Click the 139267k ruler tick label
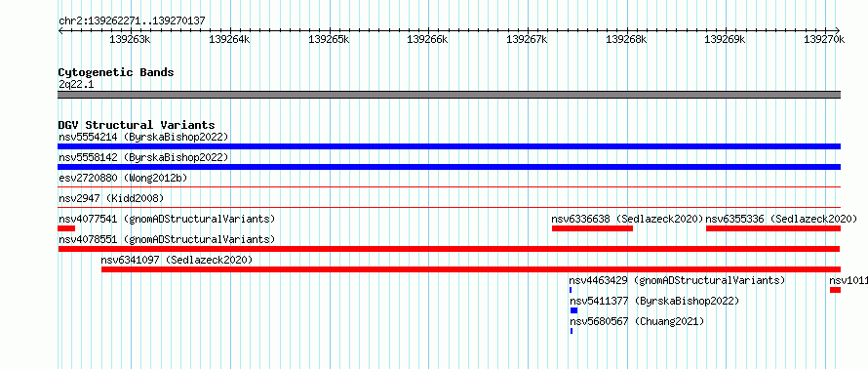The width and height of the screenshot is (868, 369). pyautogui.click(x=527, y=39)
